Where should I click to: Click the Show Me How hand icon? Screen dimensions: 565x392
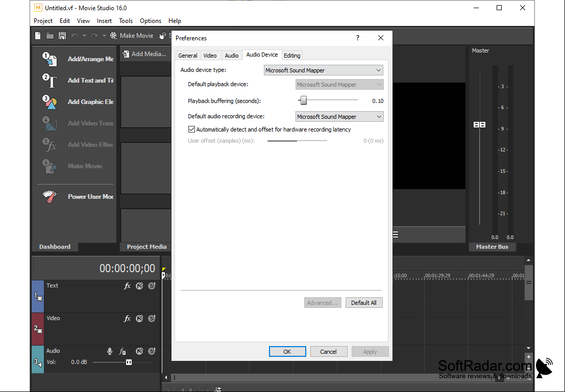[162, 36]
